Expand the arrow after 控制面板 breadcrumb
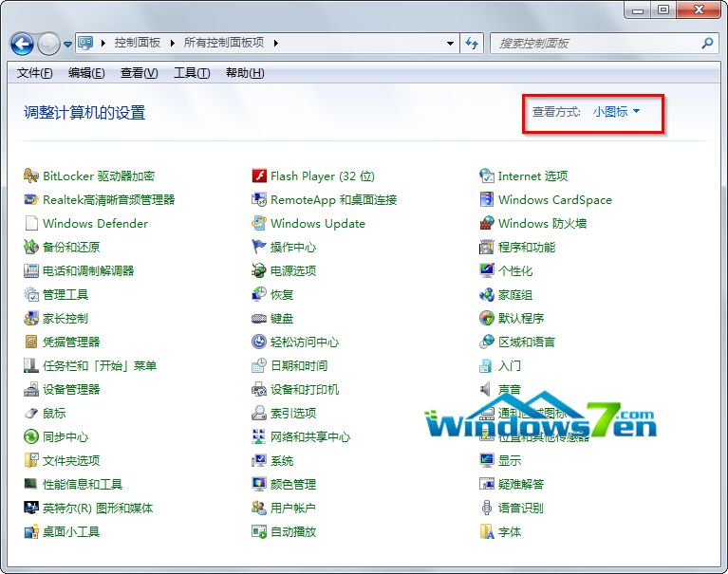Viewport: 728px width, 574px height. tap(173, 43)
